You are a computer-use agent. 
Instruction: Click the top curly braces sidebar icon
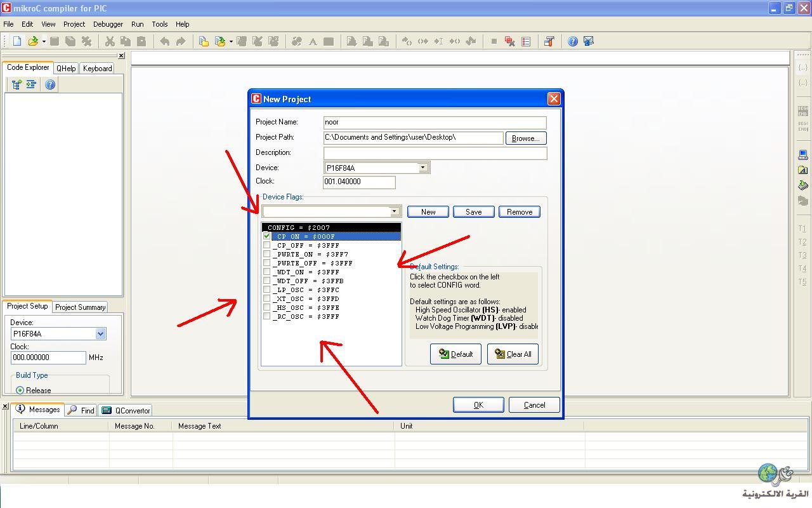[x=802, y=67]
